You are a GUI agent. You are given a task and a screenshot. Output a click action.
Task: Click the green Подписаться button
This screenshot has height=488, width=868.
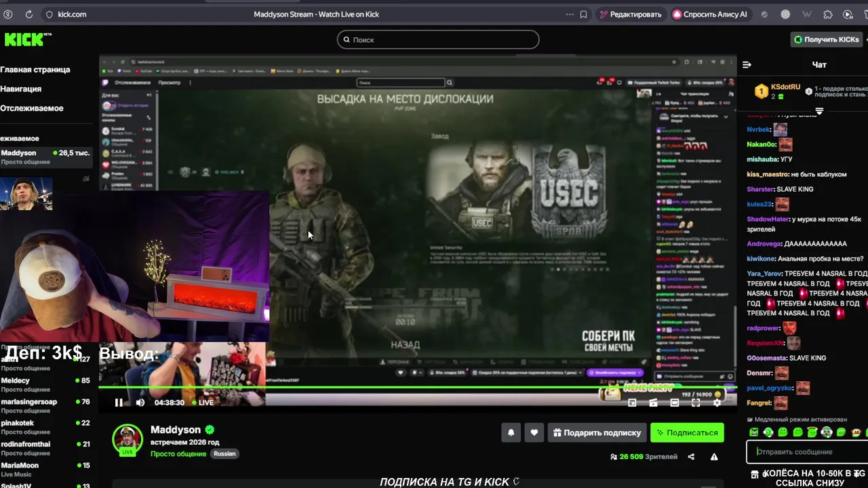[x=687, y=432]
